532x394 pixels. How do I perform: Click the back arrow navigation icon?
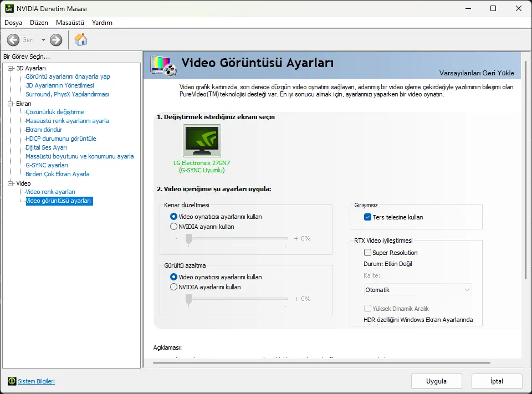[x=13, y=40]
